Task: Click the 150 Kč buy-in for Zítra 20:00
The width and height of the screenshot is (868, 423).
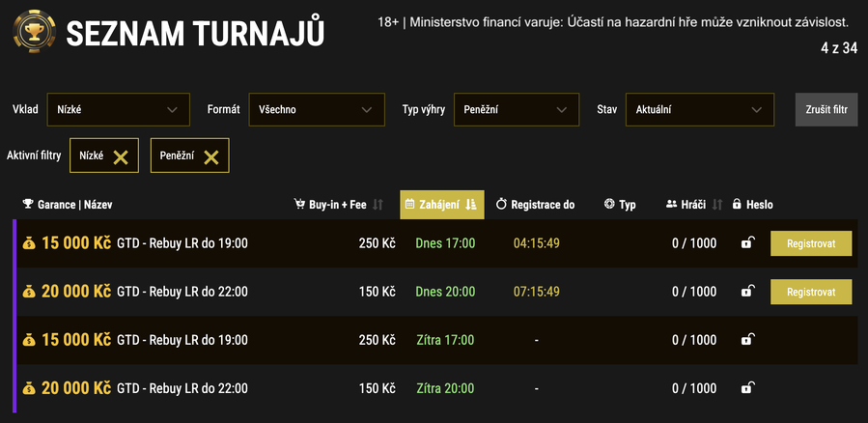Action: pos(377,388)
